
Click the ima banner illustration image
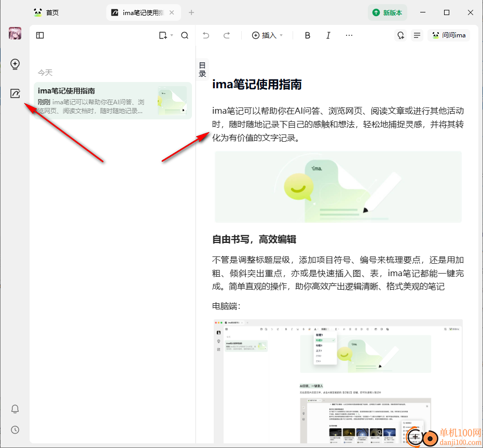coord(338,187)
